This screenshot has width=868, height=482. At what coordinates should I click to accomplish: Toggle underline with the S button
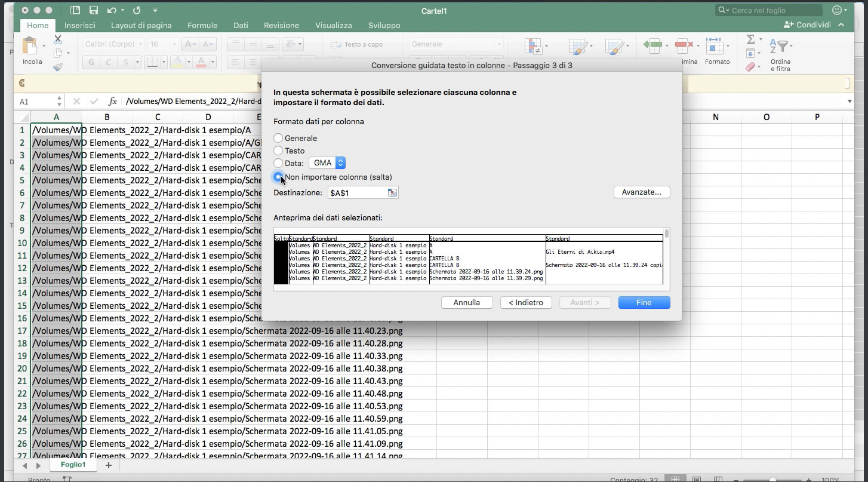click(x=125, y=62)
